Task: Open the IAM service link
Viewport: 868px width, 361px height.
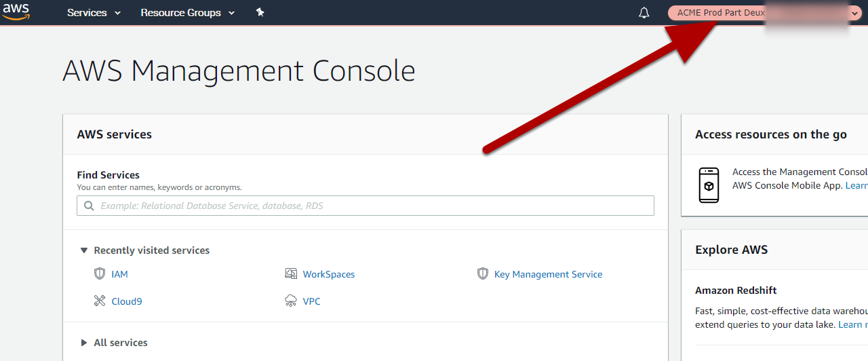Action: pos(119,274)
